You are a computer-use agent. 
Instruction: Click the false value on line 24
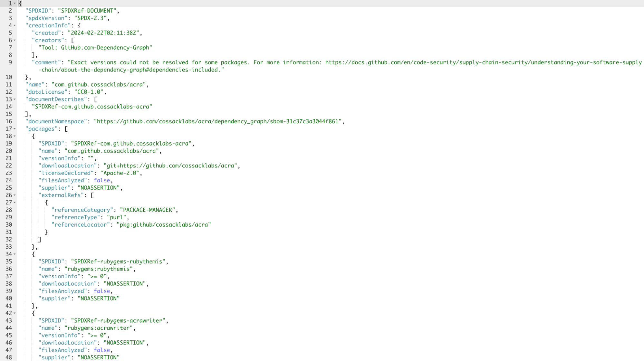pyautogui.click(x=102, y=180)
